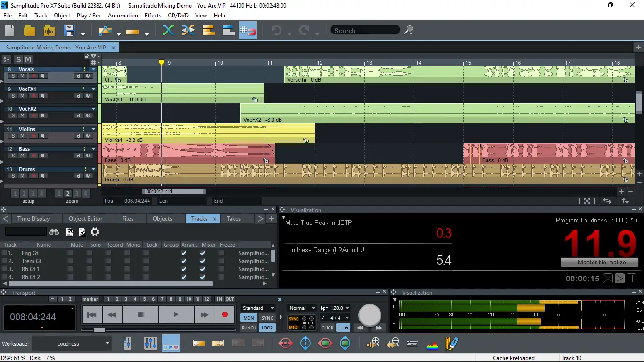Create a new project with the blank page icon
This screenshot has width=644, height=362.
click(x=10, y=31)
